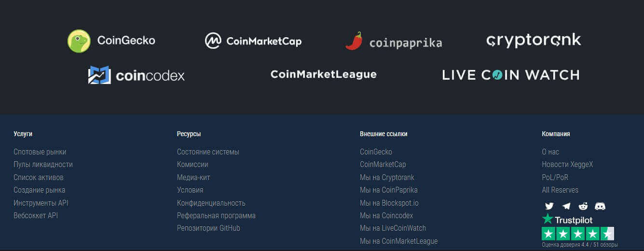644x251 pixels.
Task: Click the Trustpilot rating widget
Action: [x=578, y=229]
